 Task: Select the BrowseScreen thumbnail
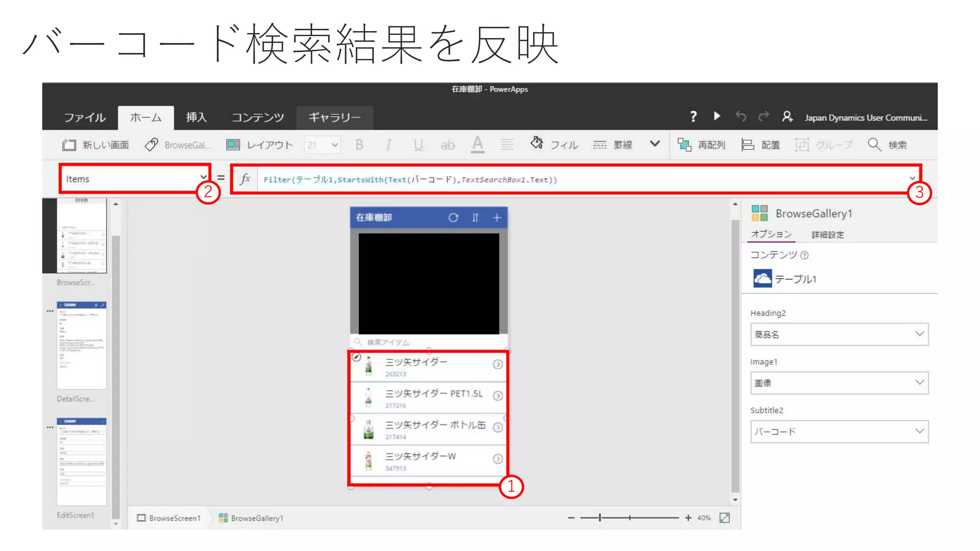point(81,236)
